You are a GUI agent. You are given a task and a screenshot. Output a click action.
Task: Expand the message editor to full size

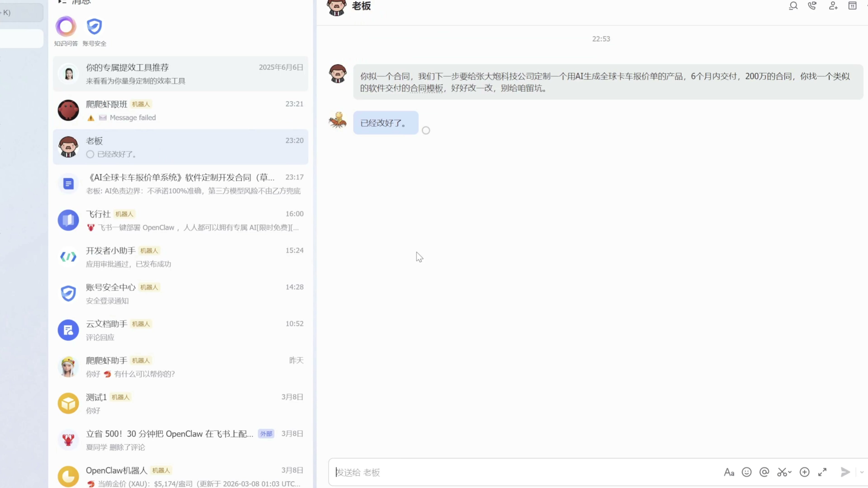point(822,472)
